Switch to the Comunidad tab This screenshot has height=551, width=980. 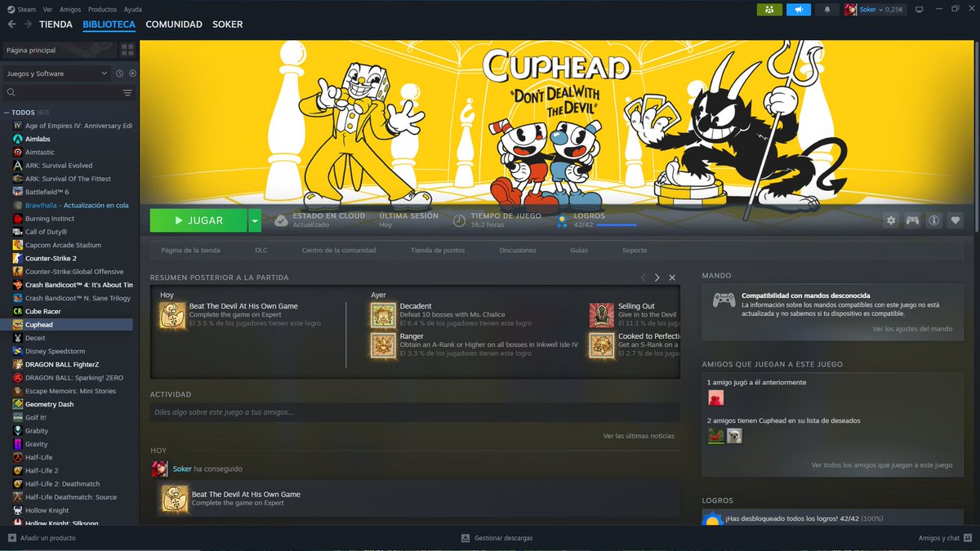[174, 24]
